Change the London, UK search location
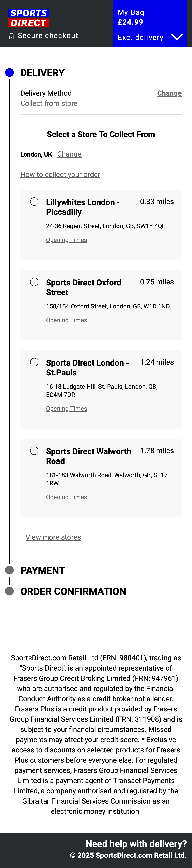The image size is (192, 868). tap(69, 154)
